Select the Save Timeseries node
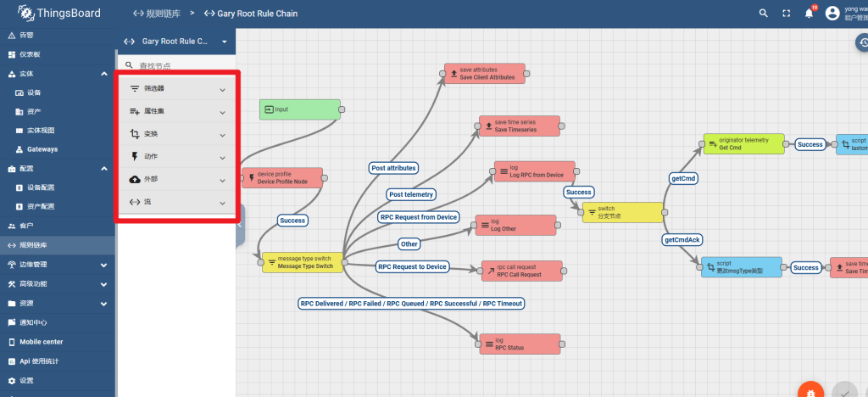This screenshot has width=868, height=397. (x=520, y=126)
